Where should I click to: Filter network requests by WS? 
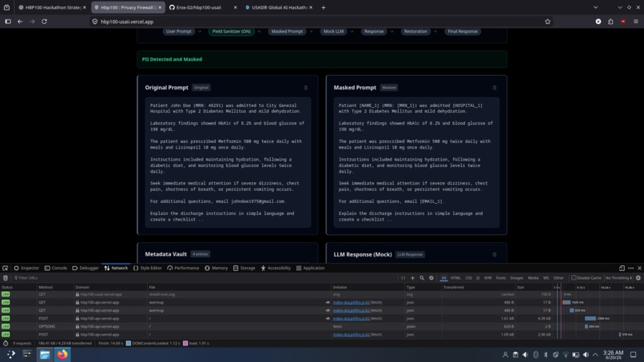point(546,278)
